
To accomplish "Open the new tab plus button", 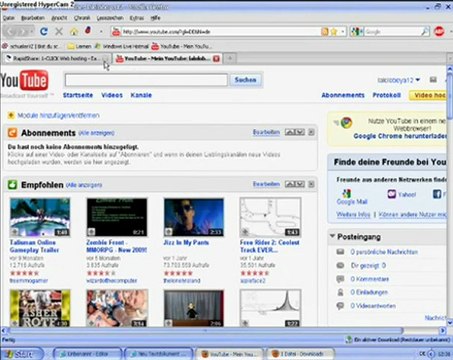I will (x=230, y=59).
